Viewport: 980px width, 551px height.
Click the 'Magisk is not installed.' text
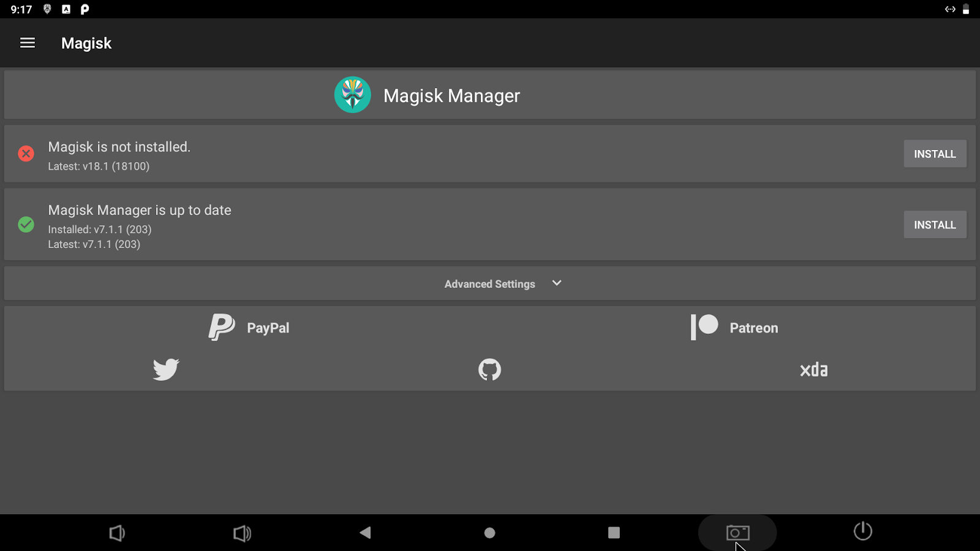[119, 147]
